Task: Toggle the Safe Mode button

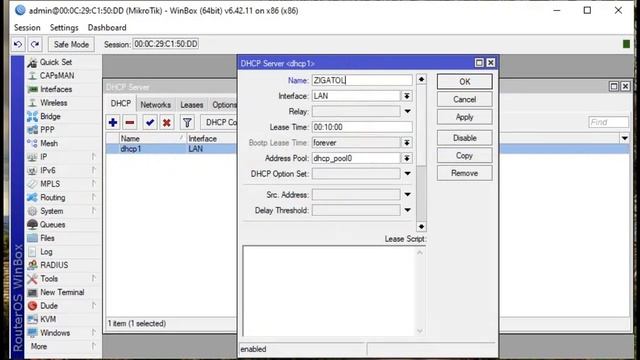Action: click(x=71, y=44)
